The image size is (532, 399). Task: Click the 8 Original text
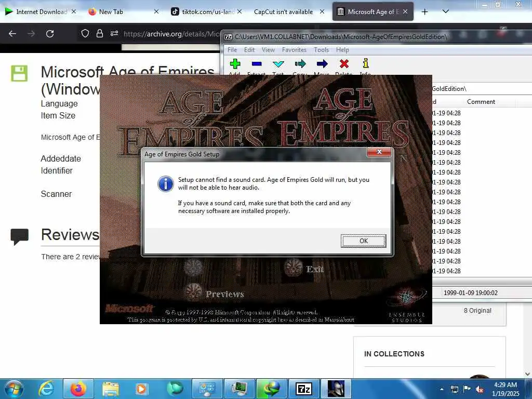477,311
